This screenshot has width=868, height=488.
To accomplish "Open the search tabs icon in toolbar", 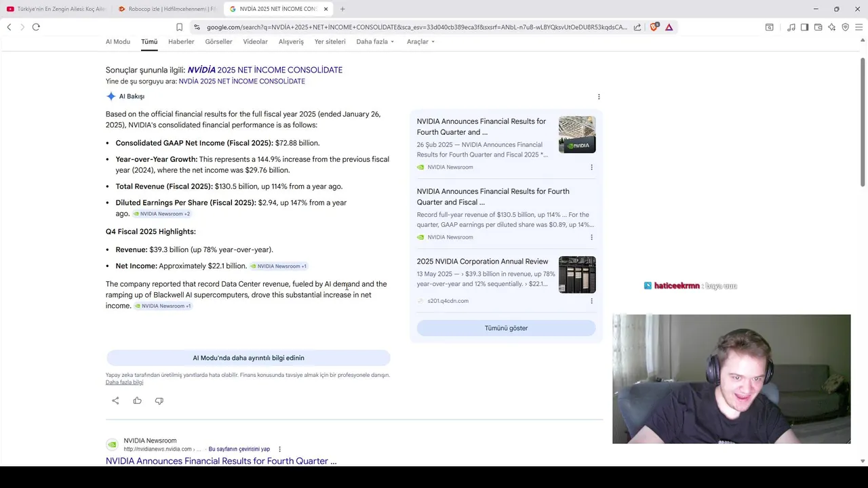I will [x=769, y=27].
